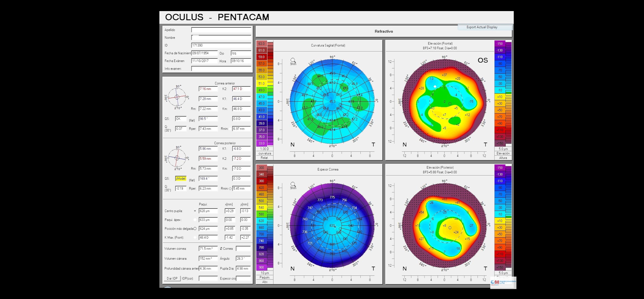644x299 pixels.
Task: Click the anterior QS field showing OK
Action: pyautogui.click(x=181, y=119)
